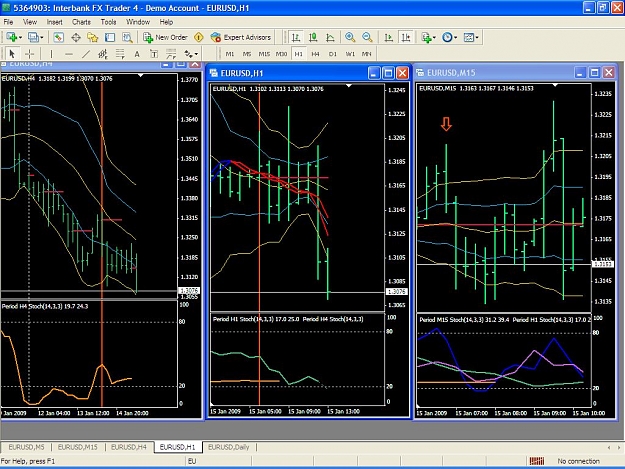This screenshot has height=469, width=625.
Task: Open the Terminal panel icon
Action: (110, 37)
